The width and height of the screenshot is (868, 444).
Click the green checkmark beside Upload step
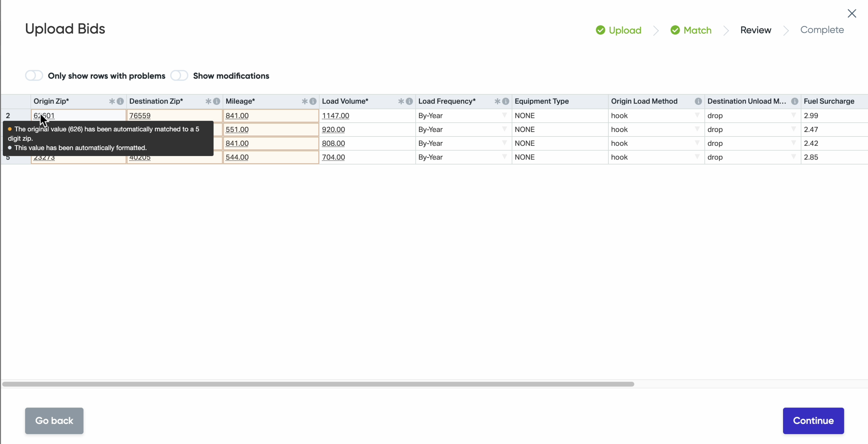[x=601, y=30]
